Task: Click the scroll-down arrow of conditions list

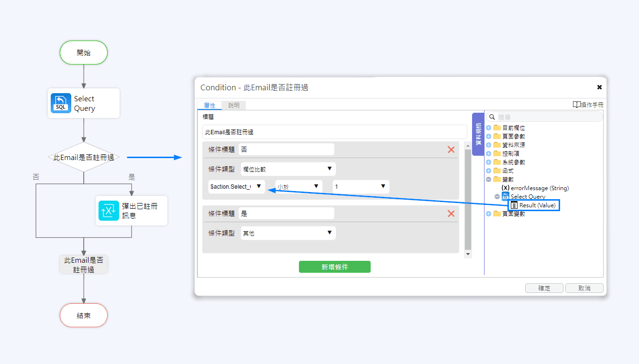Action: 468,255
